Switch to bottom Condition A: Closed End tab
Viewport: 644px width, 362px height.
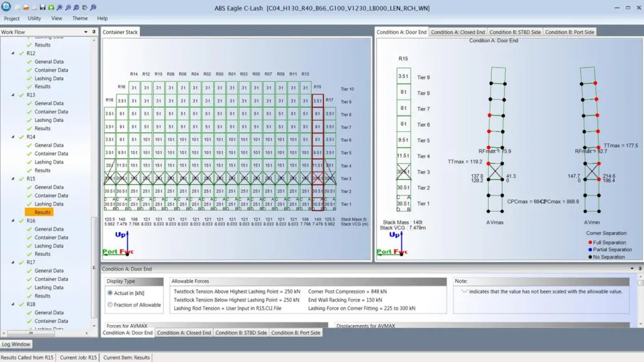click(x=184, y=333)
